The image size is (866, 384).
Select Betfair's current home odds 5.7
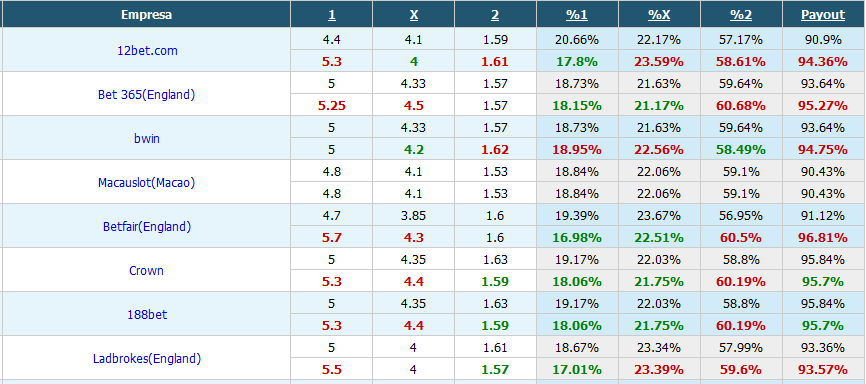[331, 238]
